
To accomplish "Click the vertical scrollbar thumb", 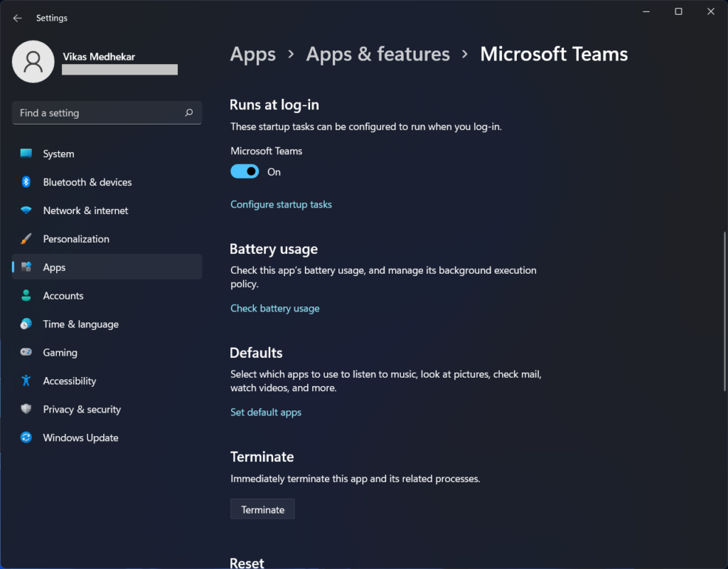I will 724,312.
